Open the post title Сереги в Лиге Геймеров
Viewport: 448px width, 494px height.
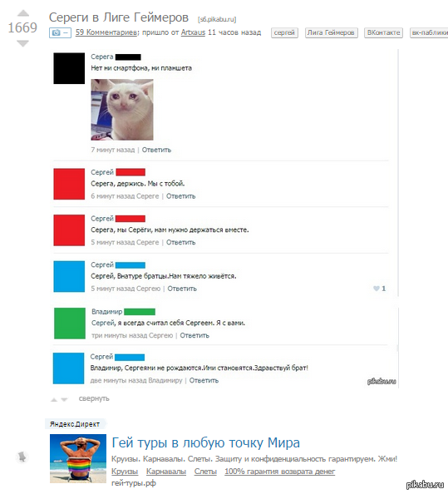click(119, 17)
